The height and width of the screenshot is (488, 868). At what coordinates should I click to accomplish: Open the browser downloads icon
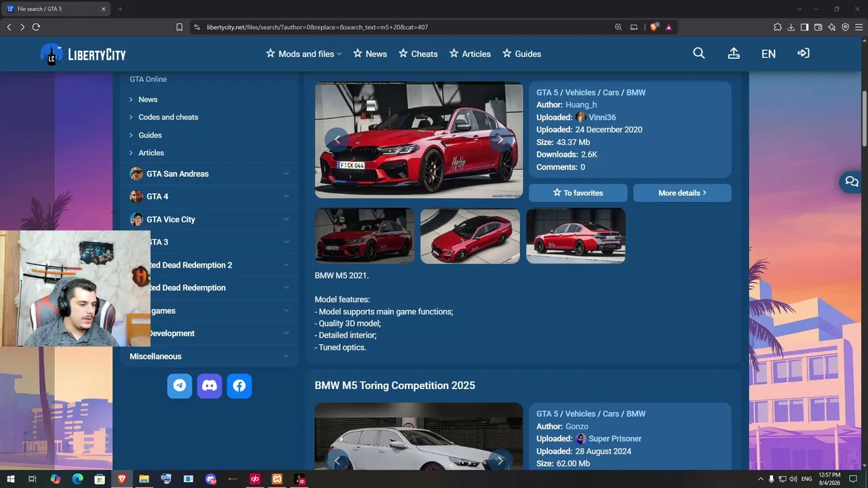click(791, 27)
